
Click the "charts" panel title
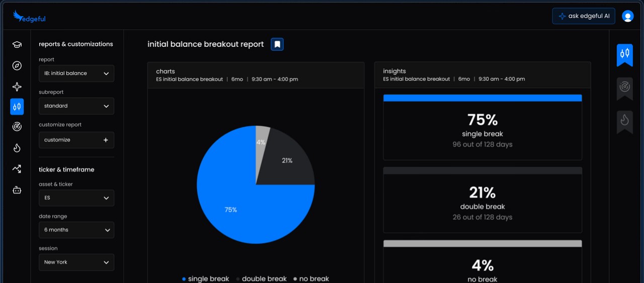[x=166, y=72]
